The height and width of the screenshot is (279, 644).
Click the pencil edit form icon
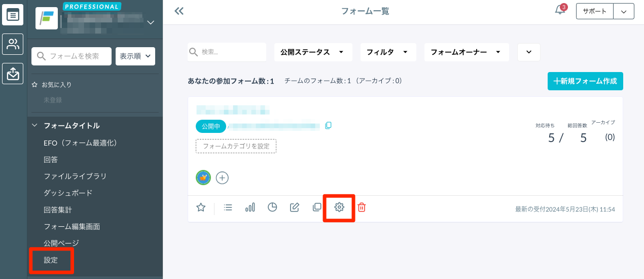[x=294, y=207]
